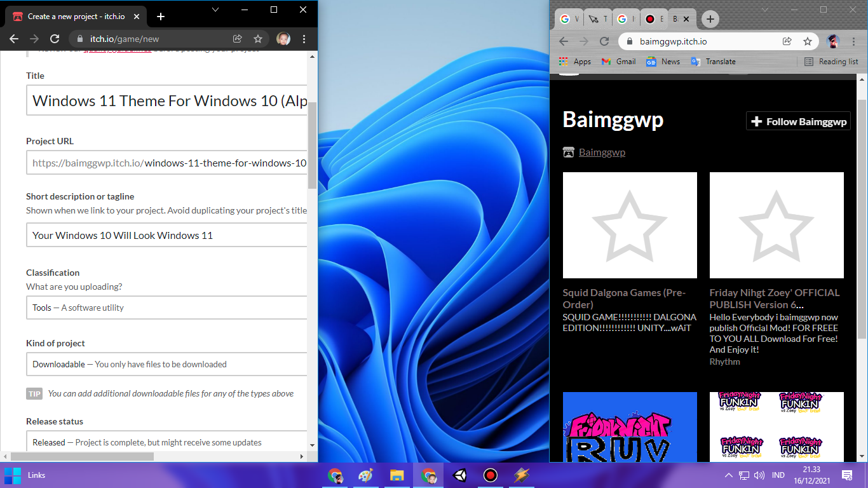Screen dimensions: 868x488
Task: Share the itch.io/game/new page
Action: (237, 39)
